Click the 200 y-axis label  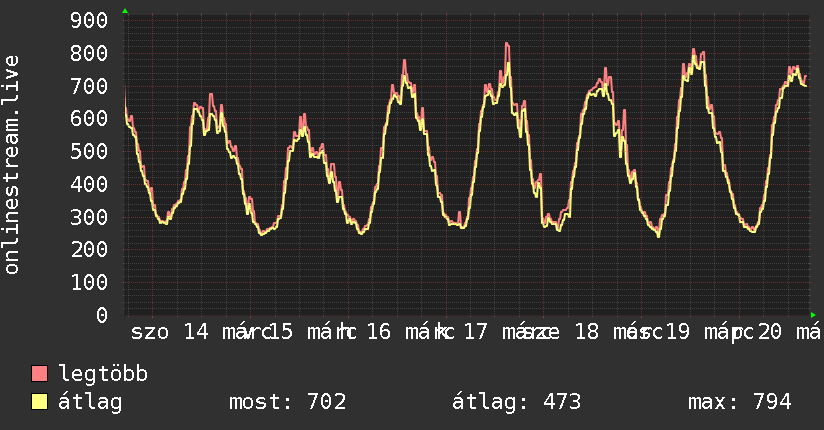[89, 250]
